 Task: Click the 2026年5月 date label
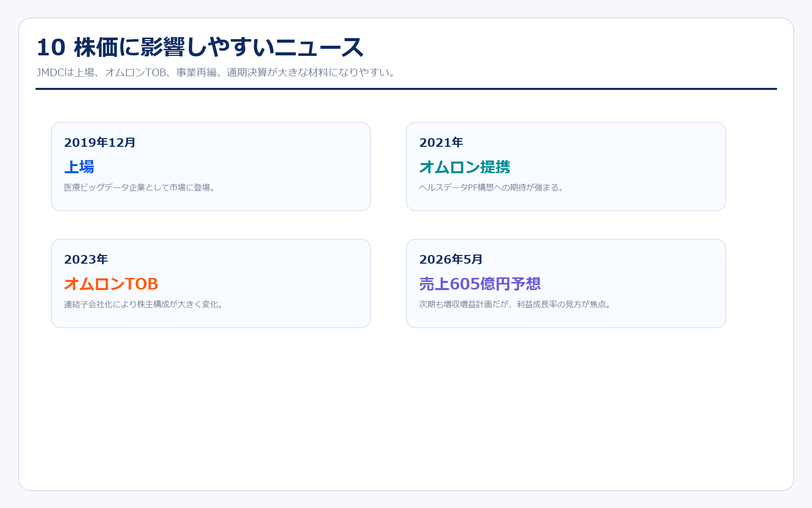(x=451, y=259)
